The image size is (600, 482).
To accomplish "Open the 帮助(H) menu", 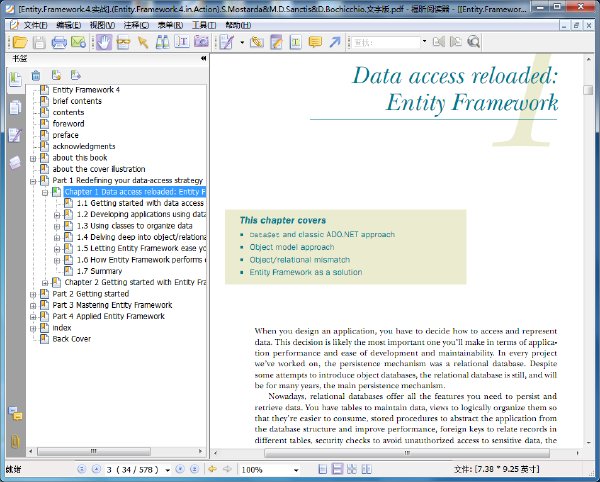I will [x=238, y=25].
